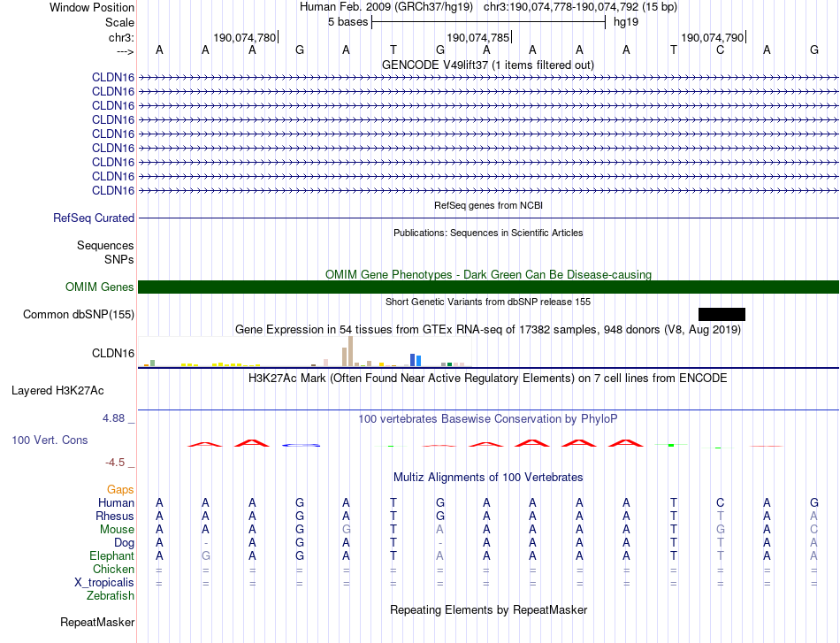
Task: Select the Layered H3K27Ac track label
Action: click(57, 391)
